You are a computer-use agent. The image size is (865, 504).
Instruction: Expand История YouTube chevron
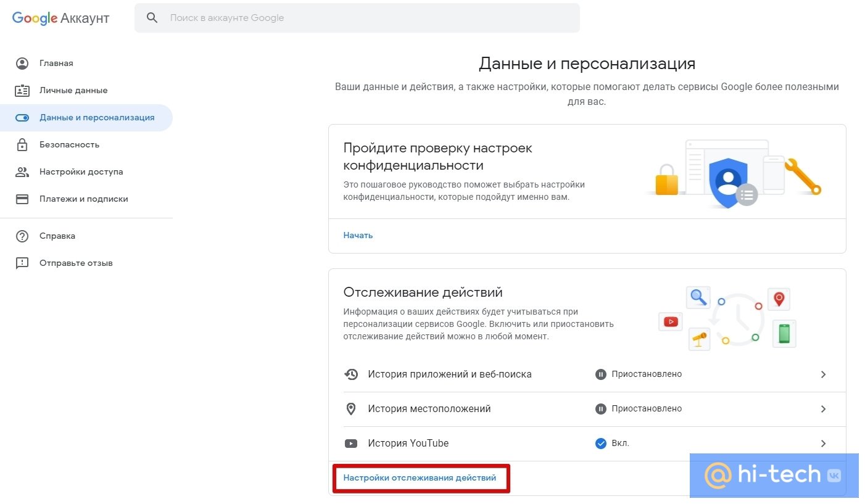[x=823, y=444]
